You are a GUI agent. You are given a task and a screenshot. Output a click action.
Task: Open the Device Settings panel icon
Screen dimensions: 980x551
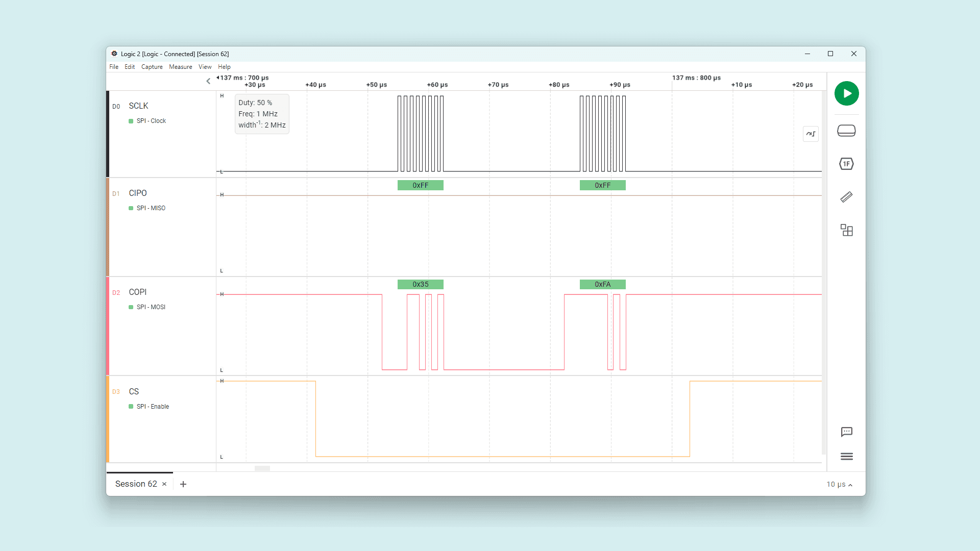(x=846, y=131)
